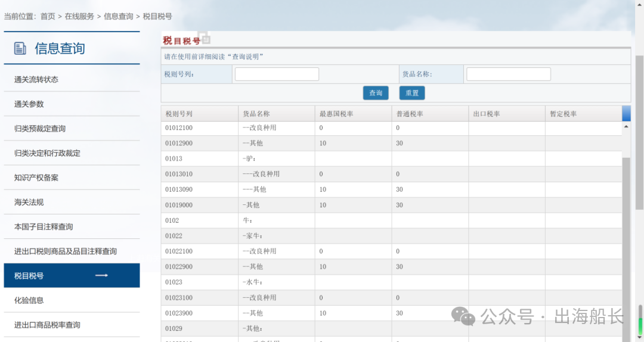Click the 货品名称 column header
This screenshot has height=342, width=644.
[277, 114]
